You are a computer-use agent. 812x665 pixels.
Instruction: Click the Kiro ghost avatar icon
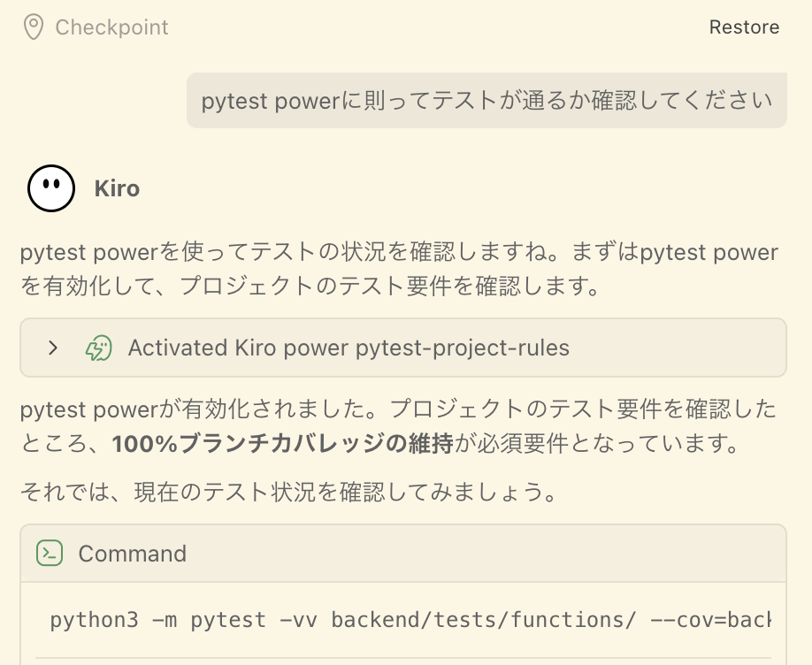[x=50, y=188]
